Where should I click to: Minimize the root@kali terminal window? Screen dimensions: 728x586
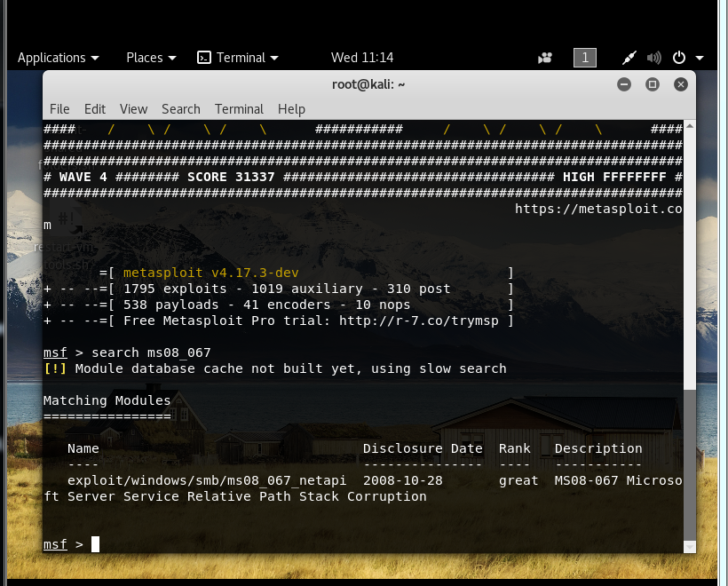click(x=624, y=84)
